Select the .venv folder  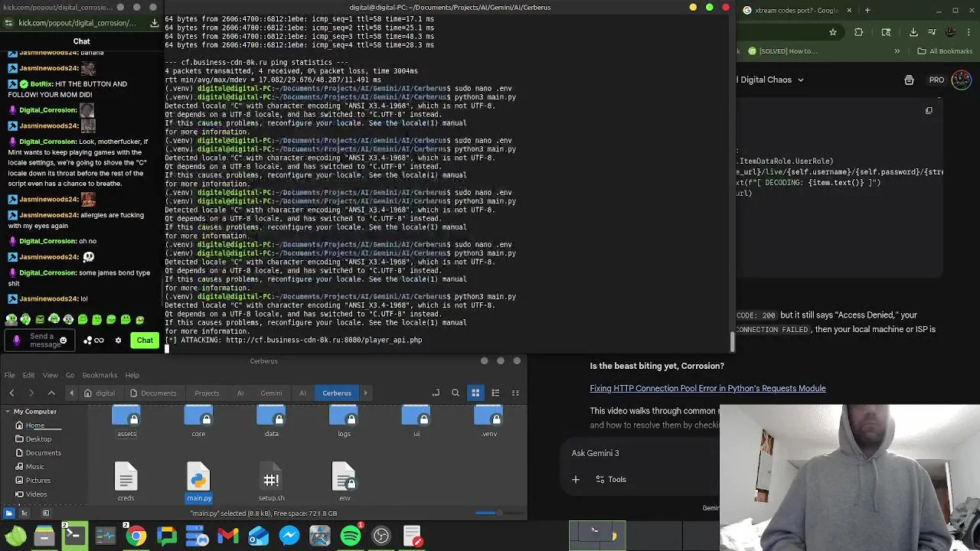[489, 422]
